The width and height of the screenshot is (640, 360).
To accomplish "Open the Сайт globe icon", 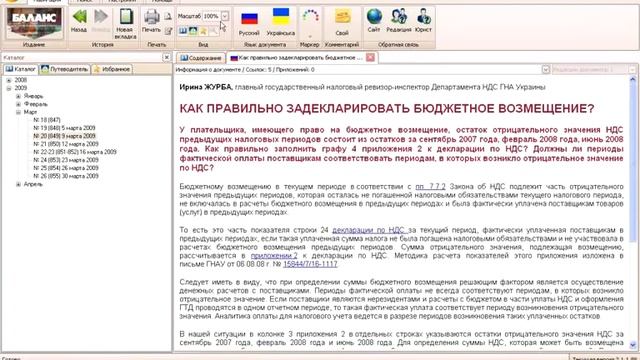I will [374, 17].
